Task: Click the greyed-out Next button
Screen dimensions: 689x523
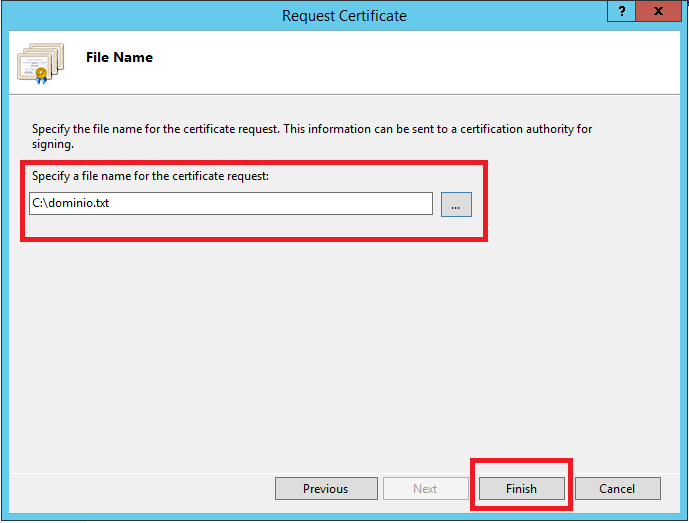Action: (x=425, y=489)
